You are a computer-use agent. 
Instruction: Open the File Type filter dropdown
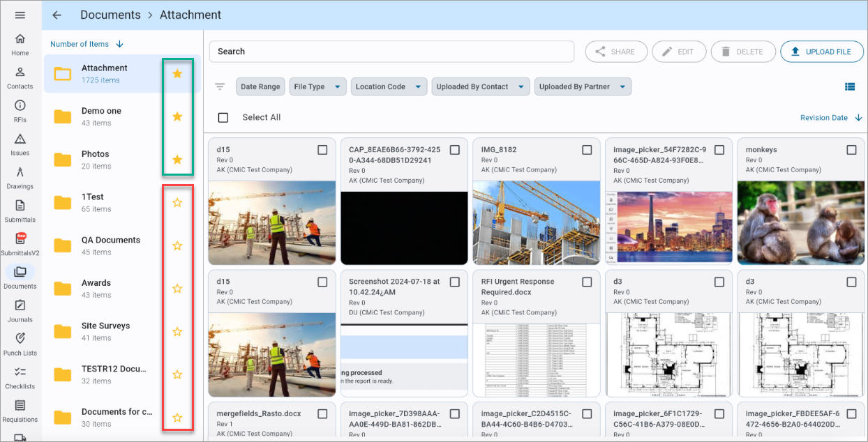(x=319, y=86)
